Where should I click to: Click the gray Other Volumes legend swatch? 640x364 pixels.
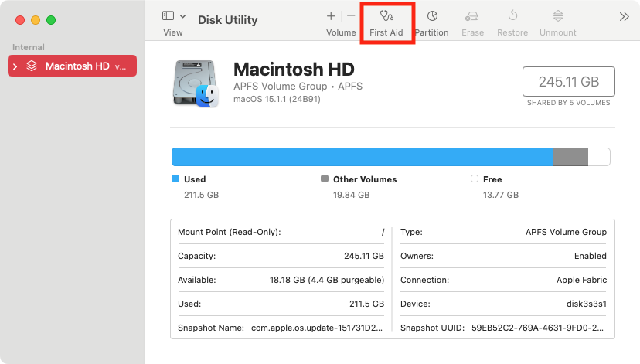coord(325,179)
